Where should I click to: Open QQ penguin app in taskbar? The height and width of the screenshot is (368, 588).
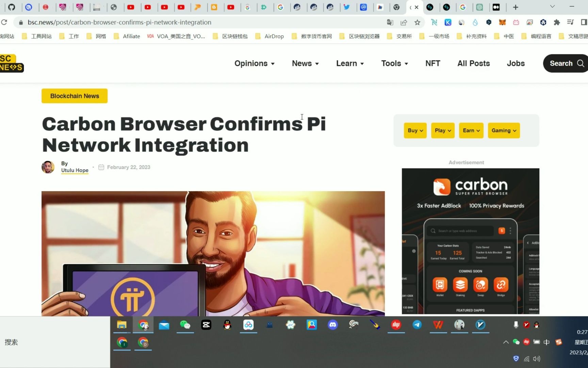pos(227,325)
